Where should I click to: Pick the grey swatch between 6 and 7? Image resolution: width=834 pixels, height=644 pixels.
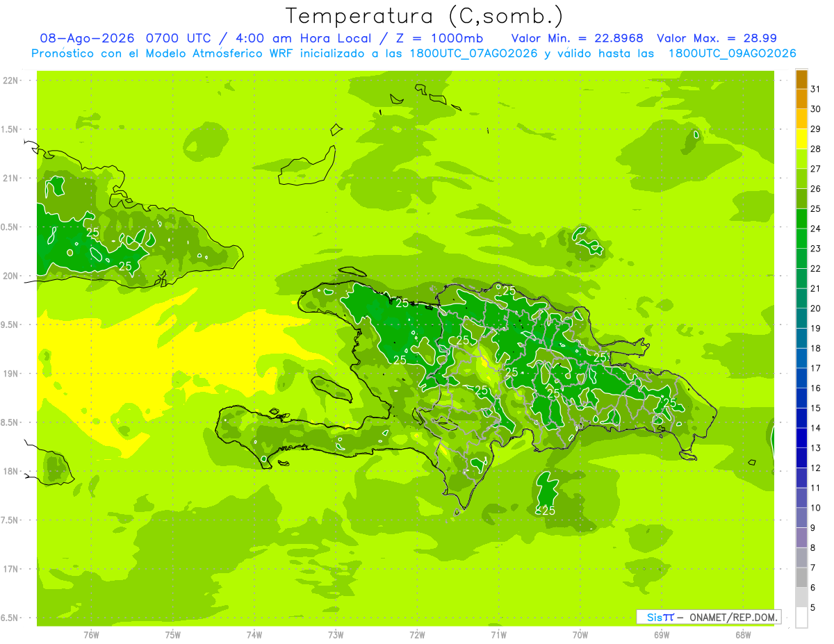[801, 578]
